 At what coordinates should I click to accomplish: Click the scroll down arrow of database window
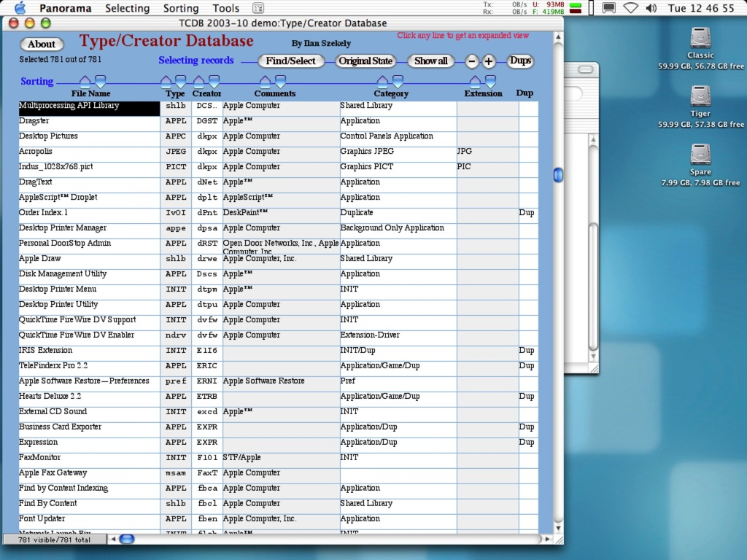pos(558,528)
